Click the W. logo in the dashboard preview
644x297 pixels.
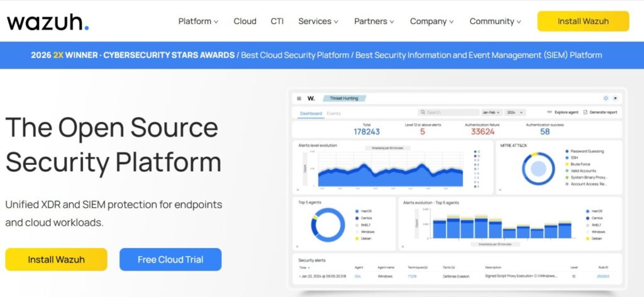coord(311,99)
